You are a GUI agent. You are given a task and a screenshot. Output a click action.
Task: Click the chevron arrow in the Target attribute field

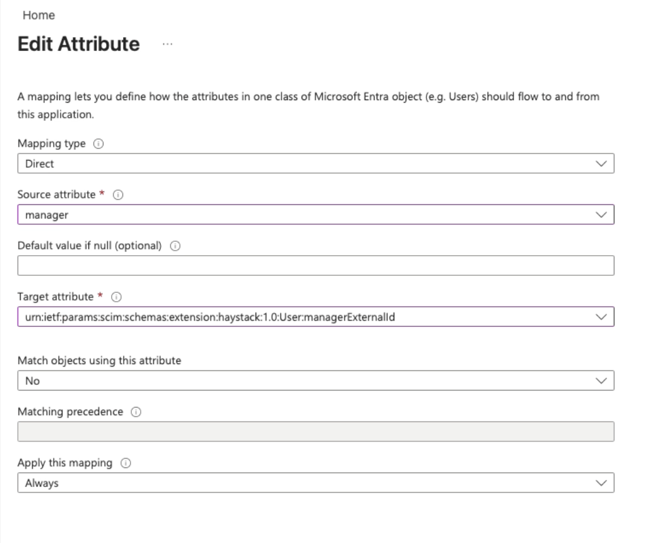600,317
